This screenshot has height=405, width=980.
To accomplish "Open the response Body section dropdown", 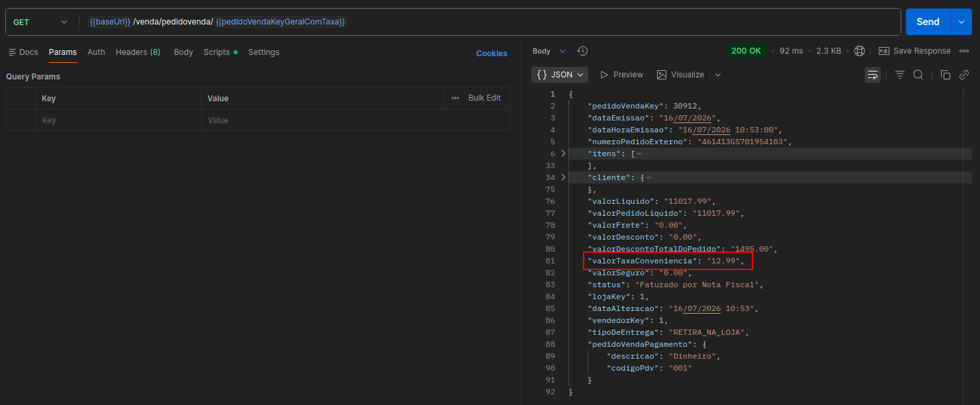I will pyautogui.click(x=549, y=51).
